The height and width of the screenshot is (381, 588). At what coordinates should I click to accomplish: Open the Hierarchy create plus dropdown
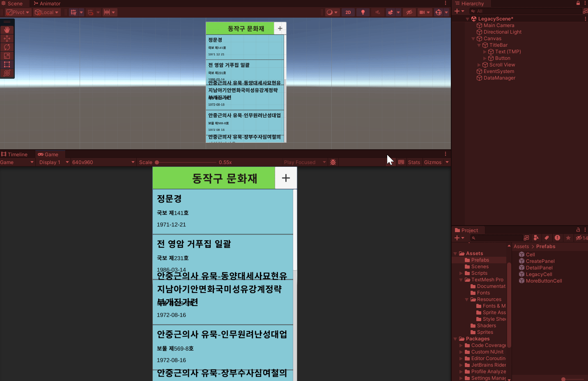459,11
